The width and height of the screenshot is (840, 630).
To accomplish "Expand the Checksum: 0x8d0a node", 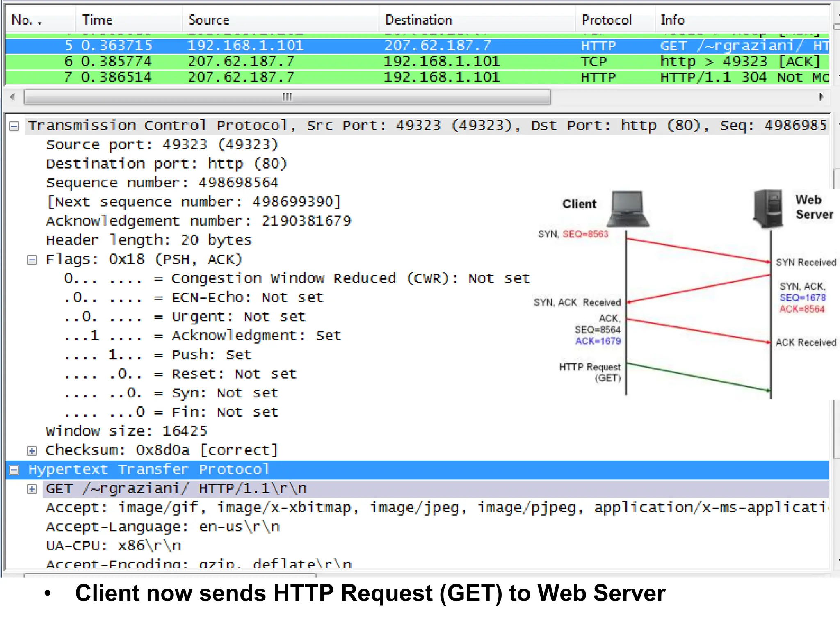I will (32, 451).
